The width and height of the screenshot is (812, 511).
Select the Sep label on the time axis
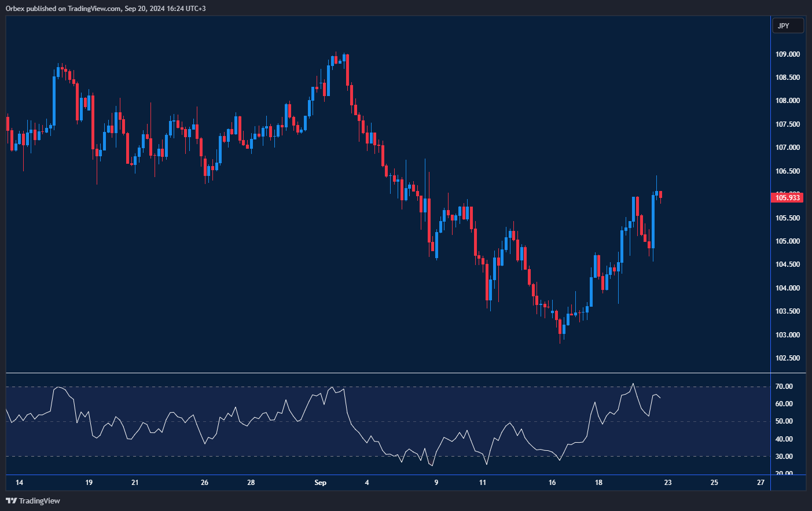(320, 483)
